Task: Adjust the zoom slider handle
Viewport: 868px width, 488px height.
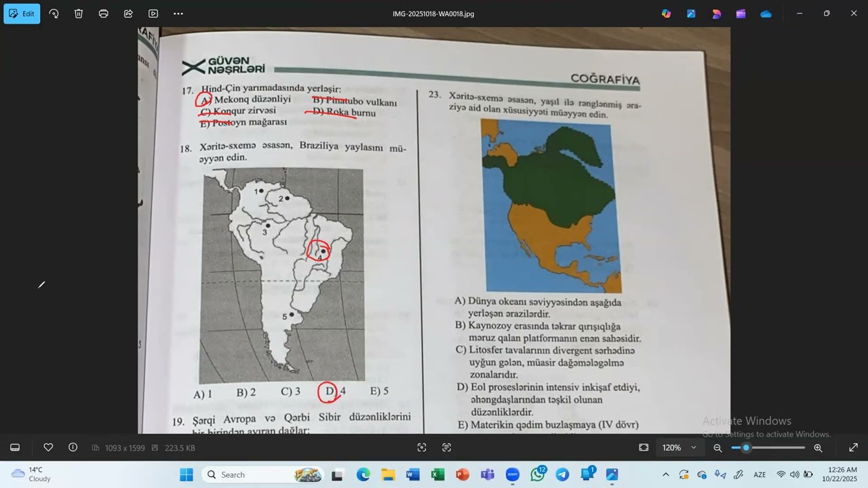Action: pos(746,447)
